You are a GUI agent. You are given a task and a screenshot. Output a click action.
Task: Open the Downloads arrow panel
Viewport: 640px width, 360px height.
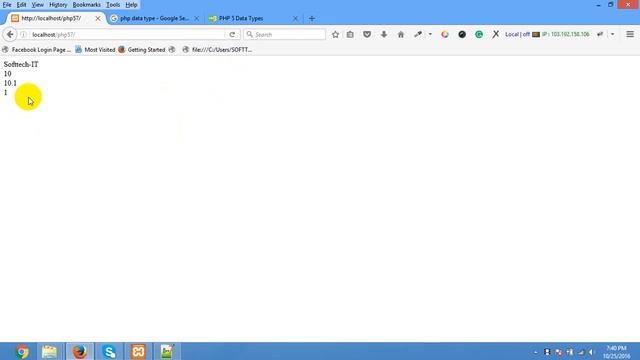point(384,35)
